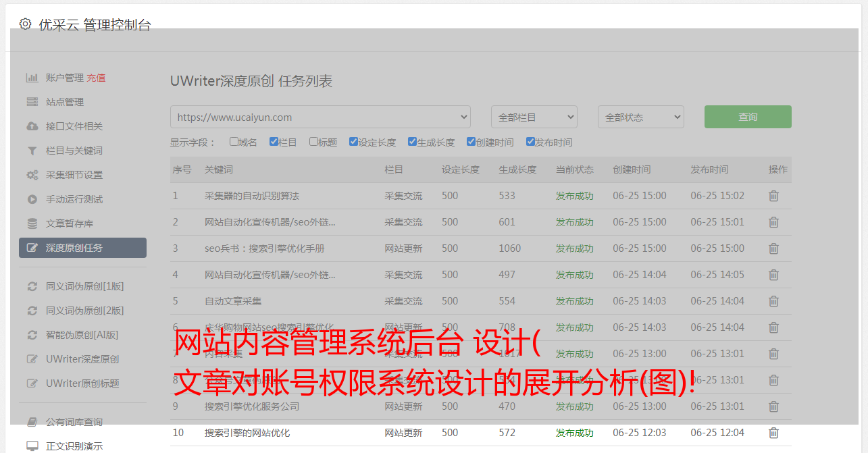Click the 栏目与关键词 filter funnel icon
Screen dimensions: 868x453
click(x=32, y=151)
